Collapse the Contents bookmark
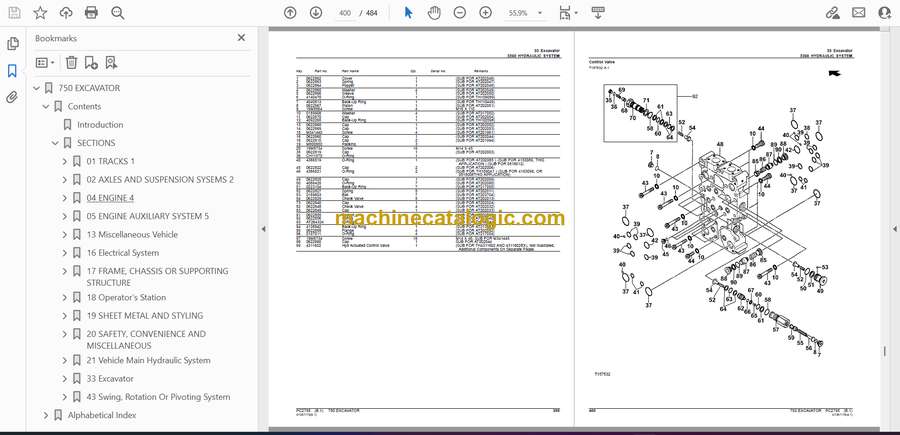The height and width of the screenshot is (435, 900). point(46,107)
